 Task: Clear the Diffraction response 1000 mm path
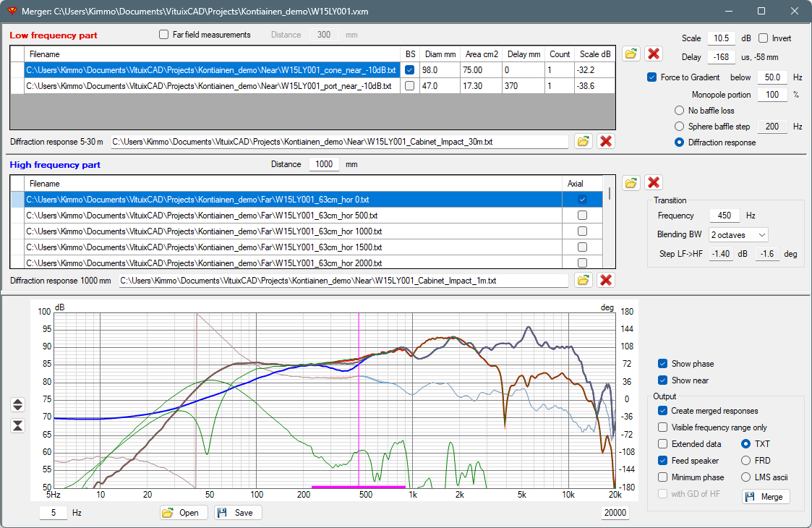pos(606,280)
